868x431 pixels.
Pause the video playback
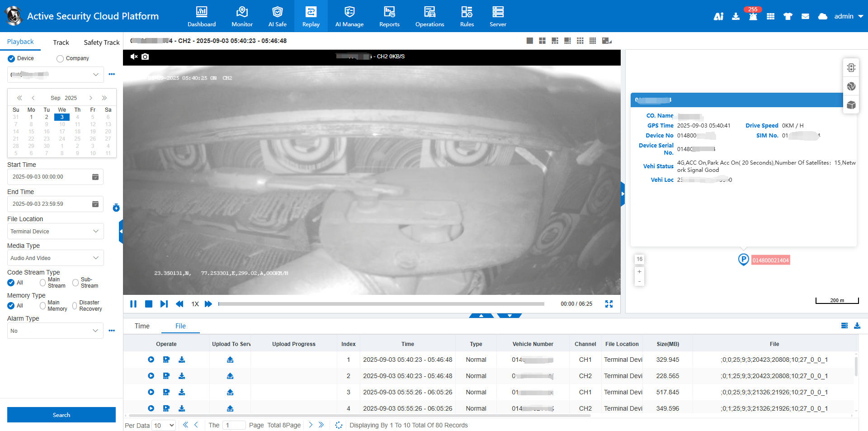point(133,304)
